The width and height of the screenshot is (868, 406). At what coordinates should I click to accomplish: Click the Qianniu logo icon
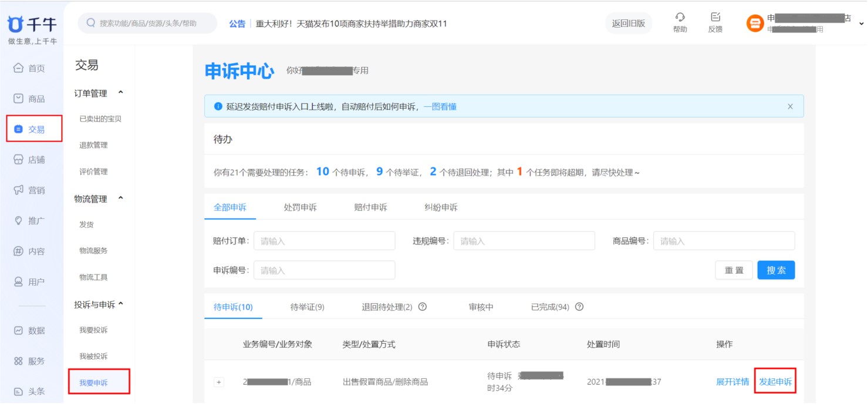16,24
